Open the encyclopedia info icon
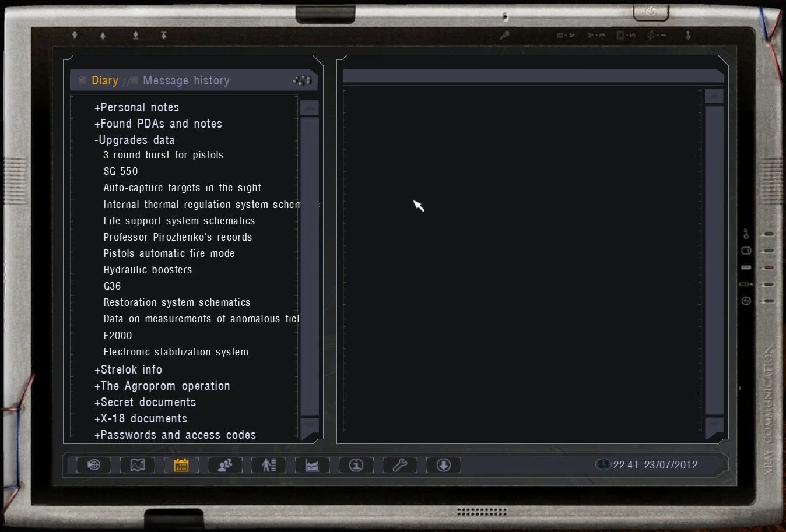The height and width of the screenshot is (532, 786). coord(356,464)
